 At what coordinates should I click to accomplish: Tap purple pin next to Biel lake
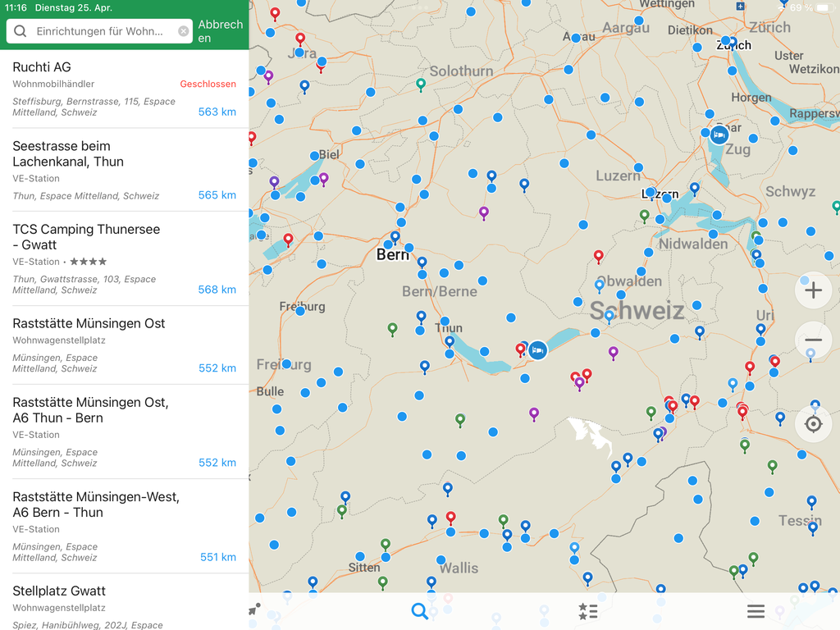[x=323, y=178]
